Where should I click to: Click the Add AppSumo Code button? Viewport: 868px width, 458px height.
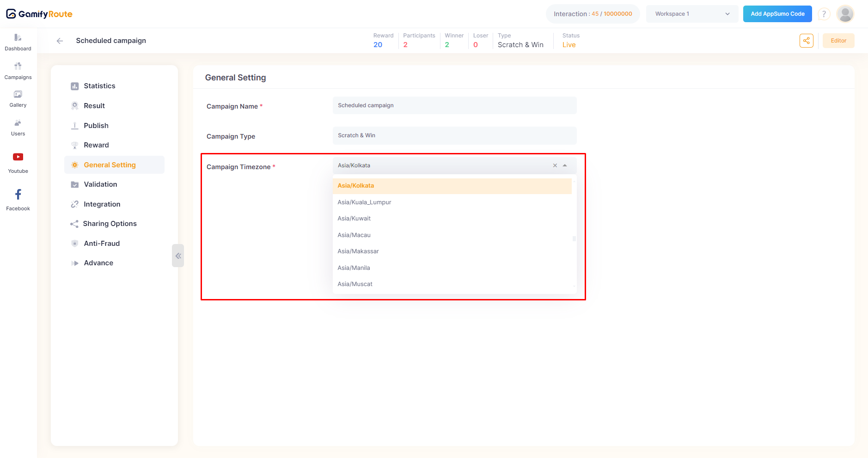pyautogui.click(x=777, y=14)
